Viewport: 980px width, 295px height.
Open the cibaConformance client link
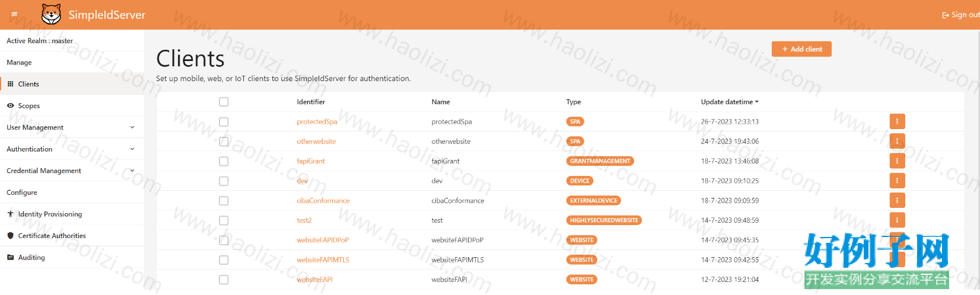pyautogui.click(x=323, y=201)
